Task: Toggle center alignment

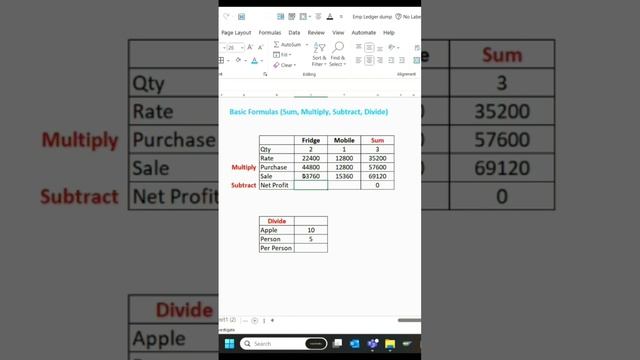Action: click(369, 60)
